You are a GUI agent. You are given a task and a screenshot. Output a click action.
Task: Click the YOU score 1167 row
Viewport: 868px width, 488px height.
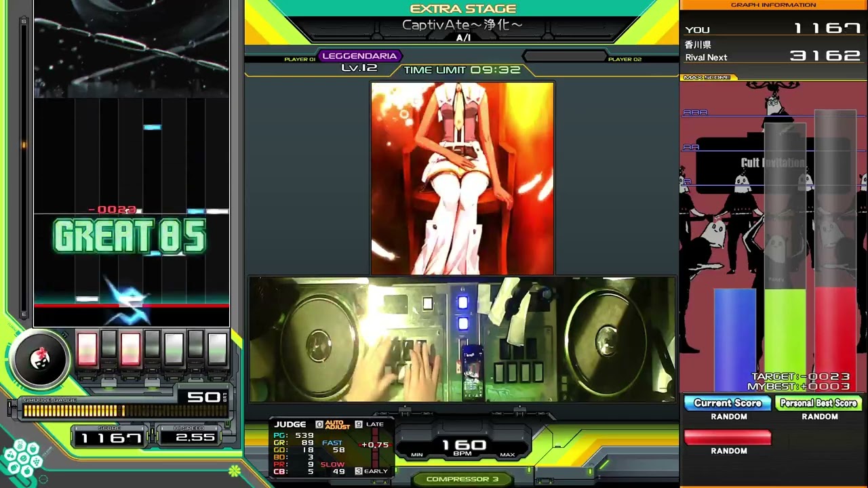773,28
